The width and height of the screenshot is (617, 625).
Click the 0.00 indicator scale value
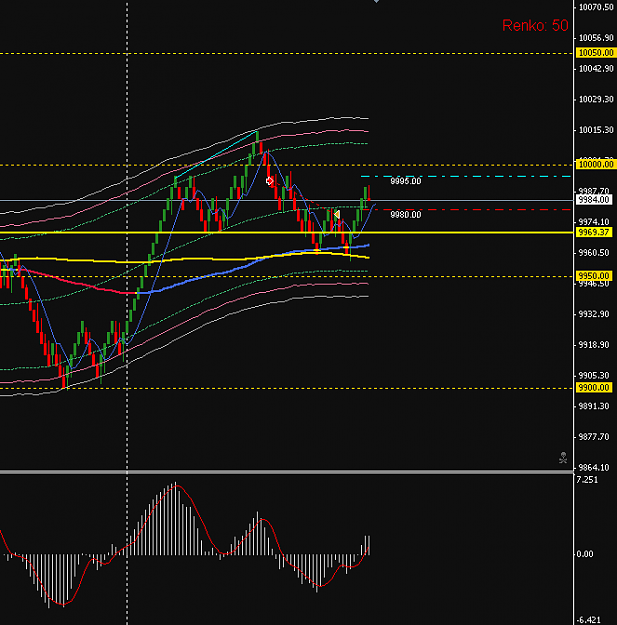586,554
